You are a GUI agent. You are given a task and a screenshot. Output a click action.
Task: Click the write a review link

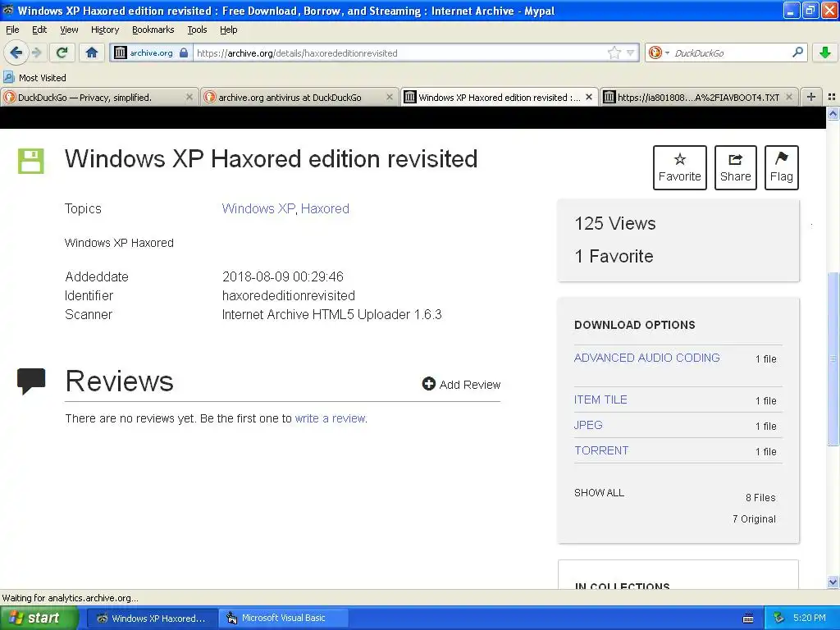(330, 418)
